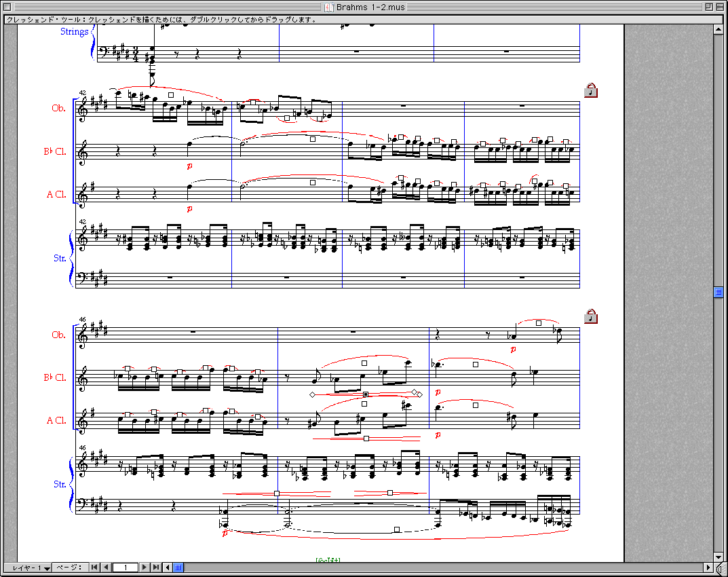
Task: Click piano dynamic under B♭ Cl. in measure 48
Action: coord(438,392)
